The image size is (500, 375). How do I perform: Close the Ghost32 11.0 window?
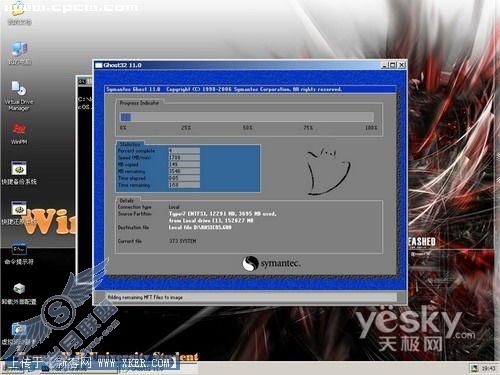point(402,65)
